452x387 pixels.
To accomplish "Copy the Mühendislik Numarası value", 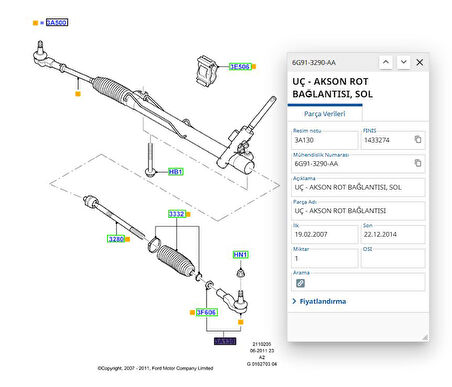I will [418, 163].
